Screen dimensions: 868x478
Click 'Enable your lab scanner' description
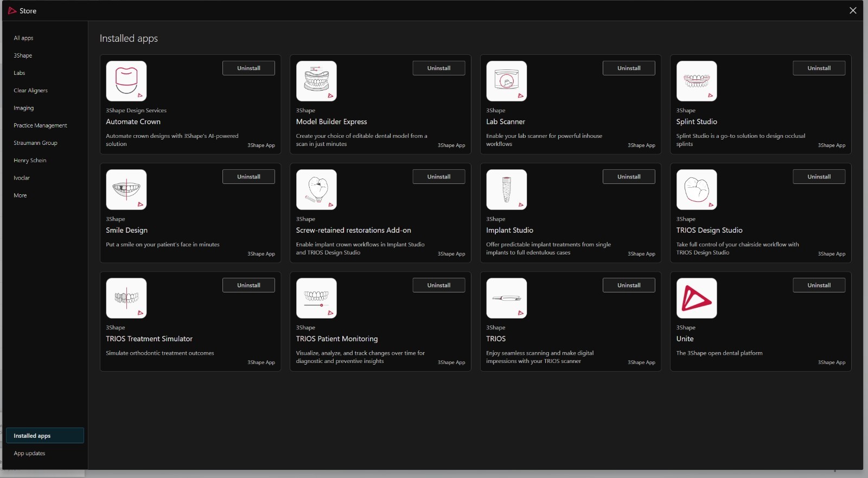point(544,140)
